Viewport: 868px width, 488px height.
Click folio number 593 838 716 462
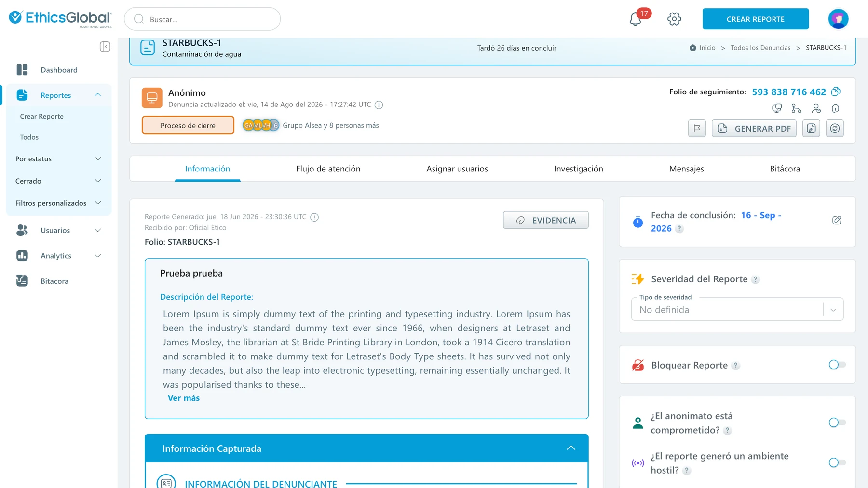788,92
